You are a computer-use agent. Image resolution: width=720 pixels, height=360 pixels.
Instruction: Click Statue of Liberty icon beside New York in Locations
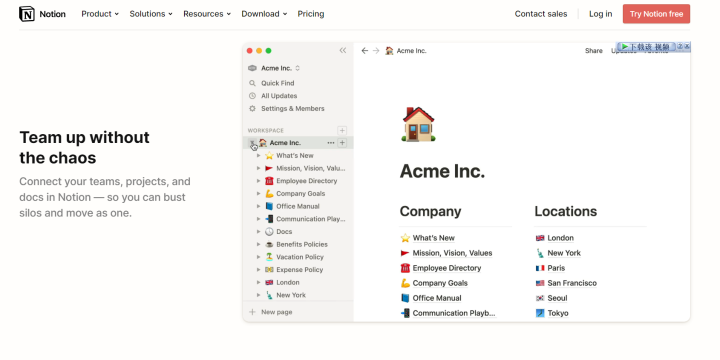[x=540, y=253]
